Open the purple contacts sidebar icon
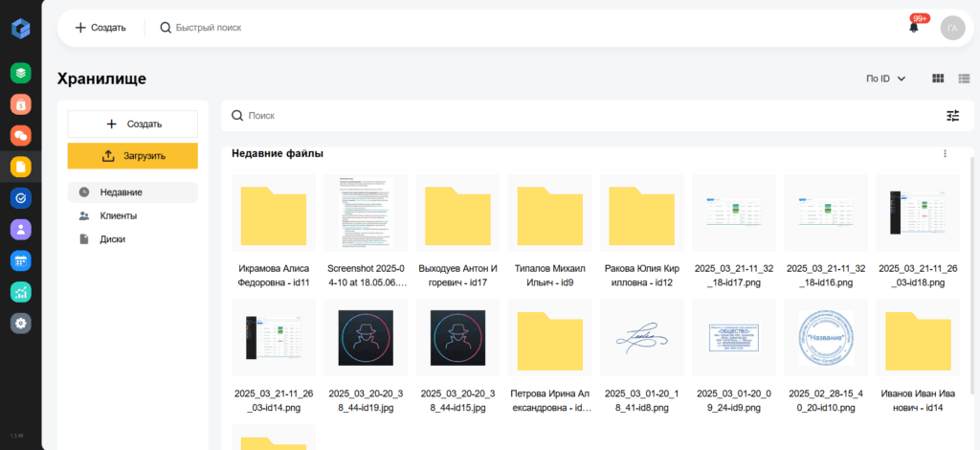980x450 pixels. click(21, 230)
